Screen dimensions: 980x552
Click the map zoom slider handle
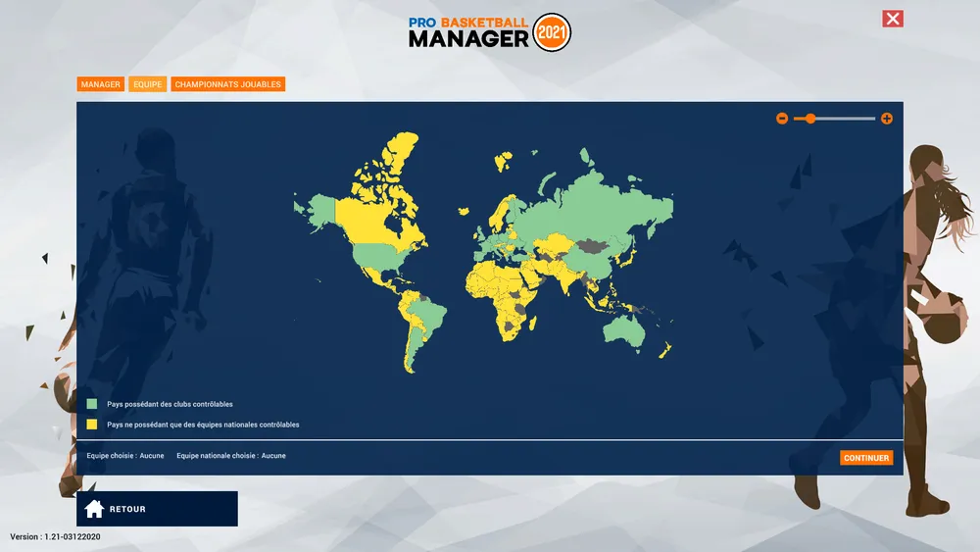[810, 119]
